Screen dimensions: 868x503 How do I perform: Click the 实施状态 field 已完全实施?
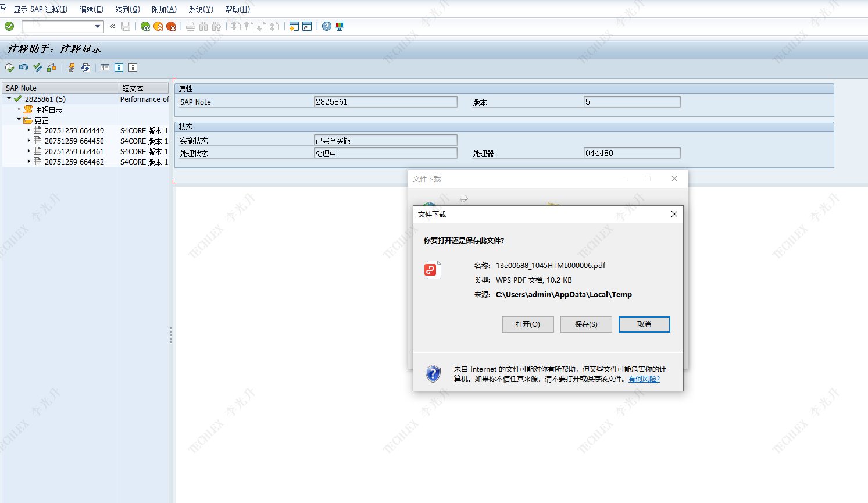(385, 140)
